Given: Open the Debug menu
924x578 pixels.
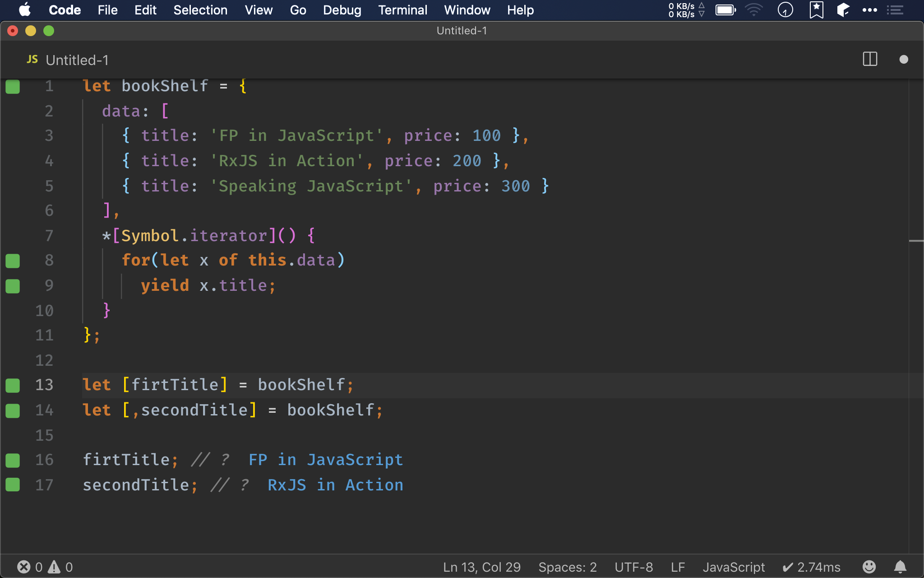Looking at the screenshot, I should click(x=342, y=10).
